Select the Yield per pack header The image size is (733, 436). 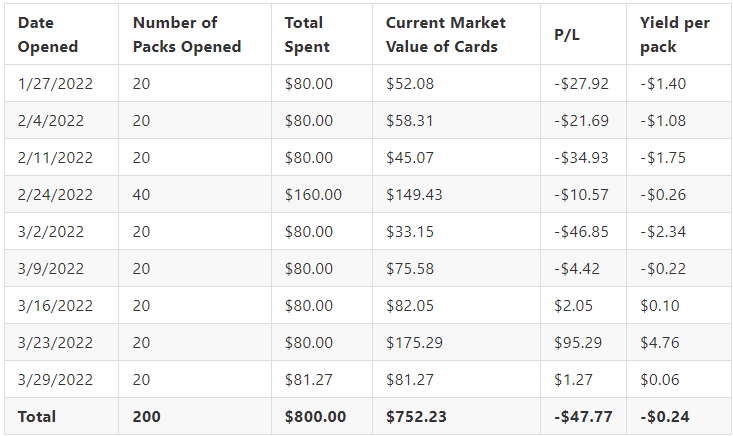pyautogui.click(x=675, y=35)
